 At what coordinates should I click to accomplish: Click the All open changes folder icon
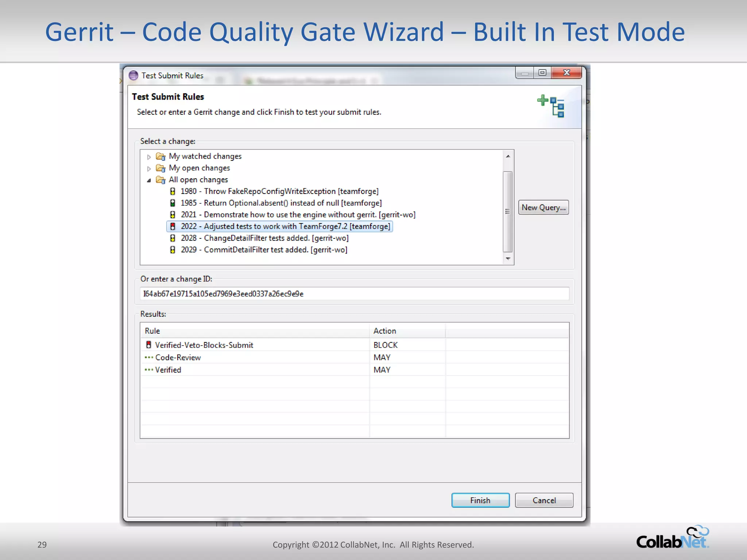(160, 180)
